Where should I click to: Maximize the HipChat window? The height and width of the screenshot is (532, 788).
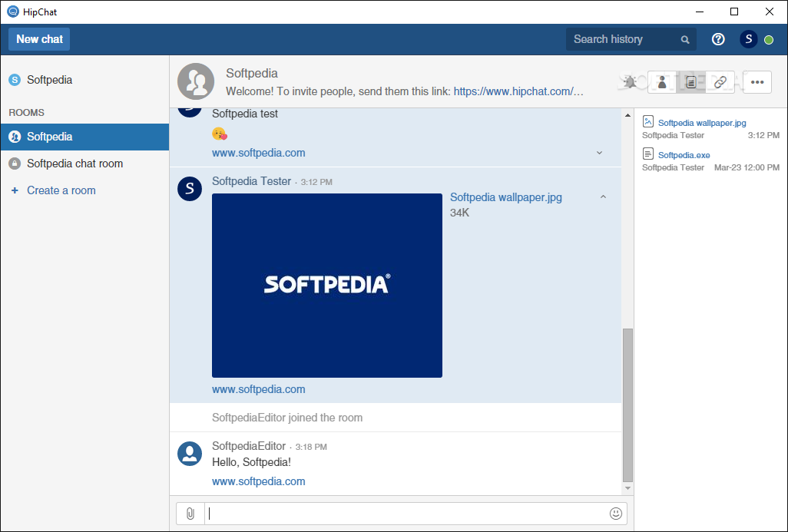(x=733, y=12)
